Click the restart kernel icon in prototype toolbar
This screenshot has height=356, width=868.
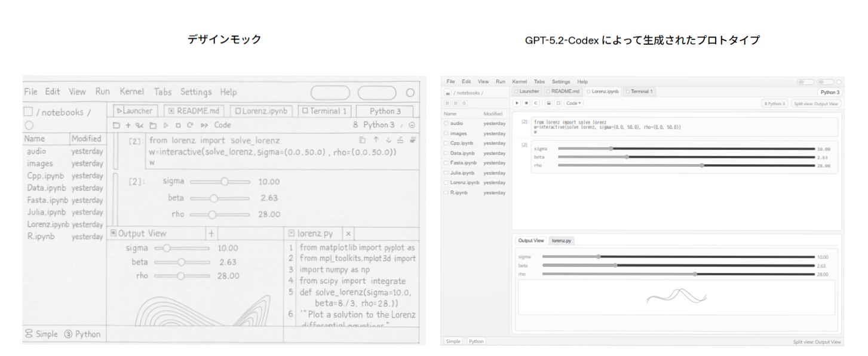pyautogui.click(x=536, y=103)
